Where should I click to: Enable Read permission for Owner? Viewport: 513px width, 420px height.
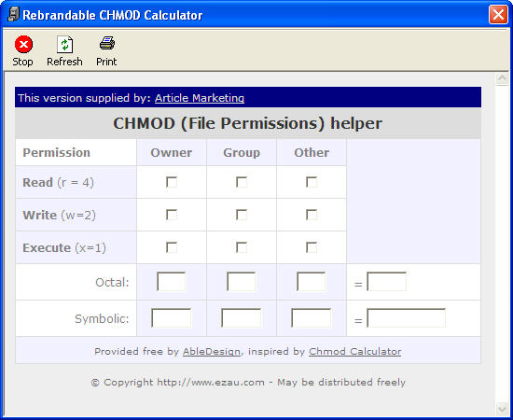[x=172, y=182]
